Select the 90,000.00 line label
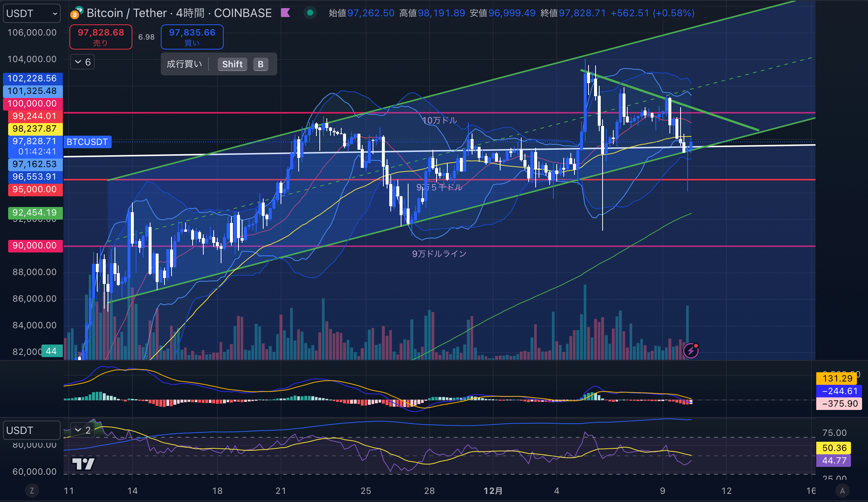 pos(35,245)
